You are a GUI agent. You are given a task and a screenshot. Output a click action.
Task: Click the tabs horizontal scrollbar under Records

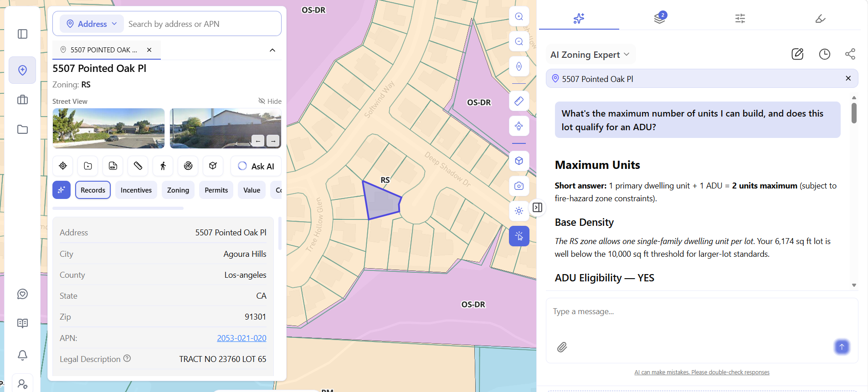pyautogui.click(x=118, y=208)
